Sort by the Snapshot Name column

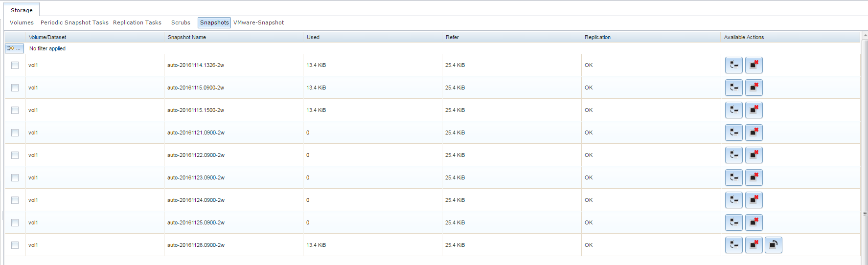click(187, 37)
